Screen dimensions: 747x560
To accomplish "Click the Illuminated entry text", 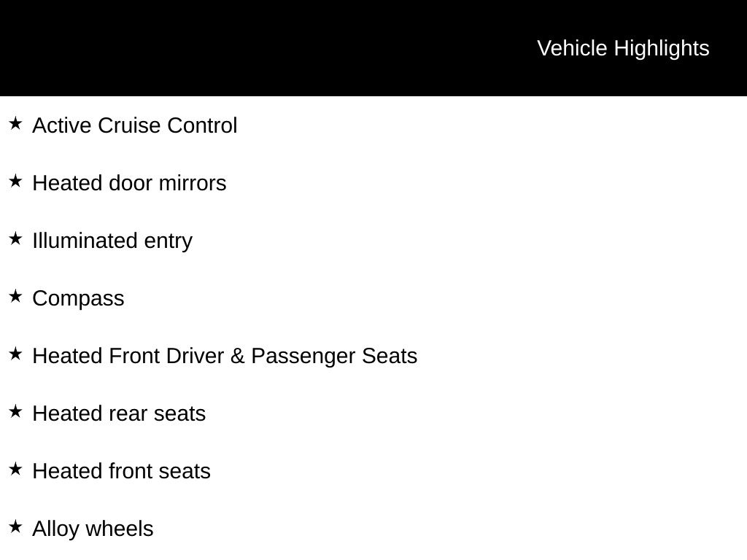I will tap(112, 241).
